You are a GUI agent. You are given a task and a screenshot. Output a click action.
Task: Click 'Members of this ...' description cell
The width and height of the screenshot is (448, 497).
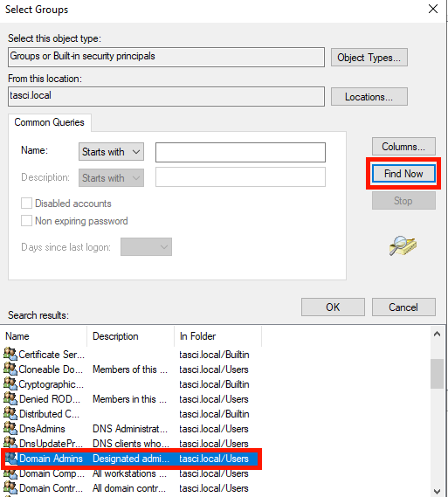pyautogui.click(x=130, y=369)
